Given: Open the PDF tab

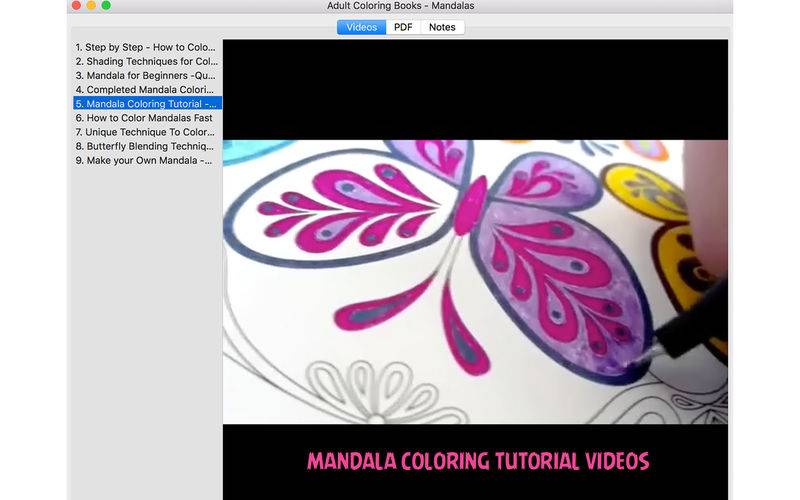Looking at the screenshot, I should click(x=403, y=27).
